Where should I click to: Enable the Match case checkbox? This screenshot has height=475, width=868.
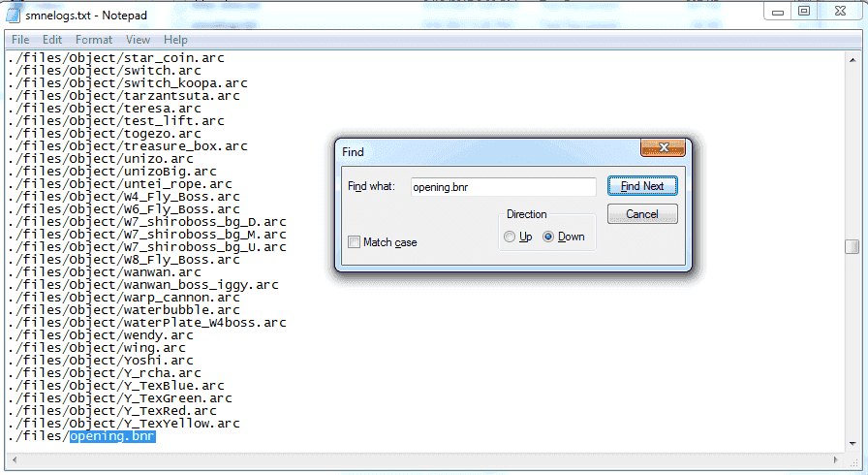coord(354,242)
